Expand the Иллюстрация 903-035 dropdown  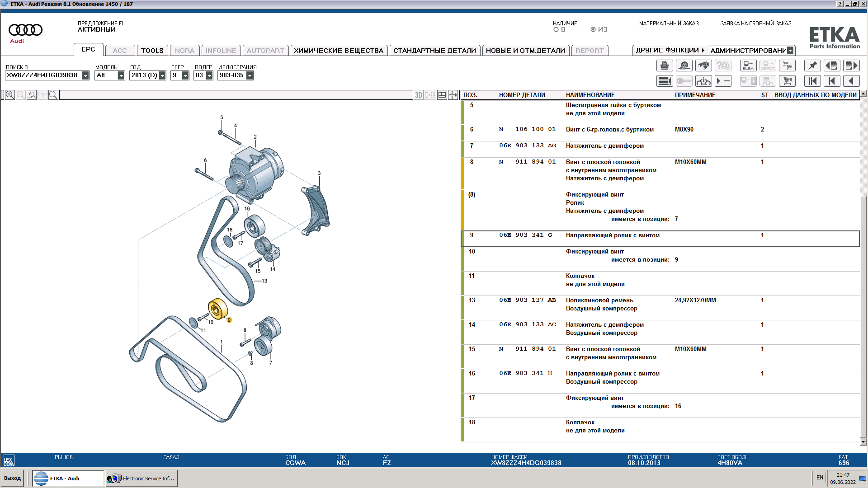(x=250, y=75)
